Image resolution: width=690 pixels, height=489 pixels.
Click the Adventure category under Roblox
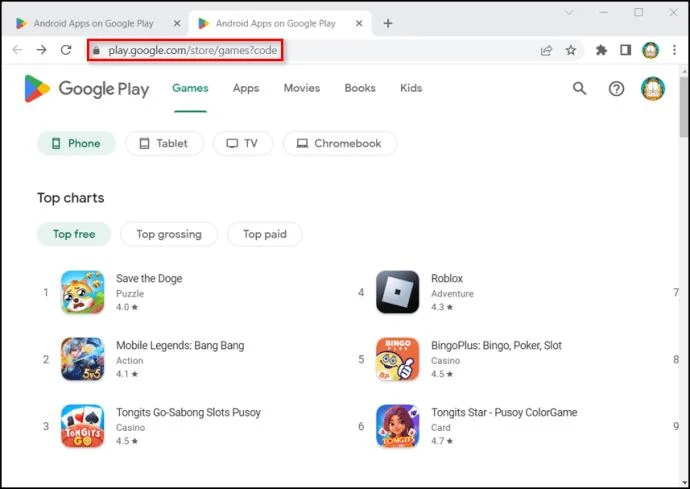click(x=452, y=294)
